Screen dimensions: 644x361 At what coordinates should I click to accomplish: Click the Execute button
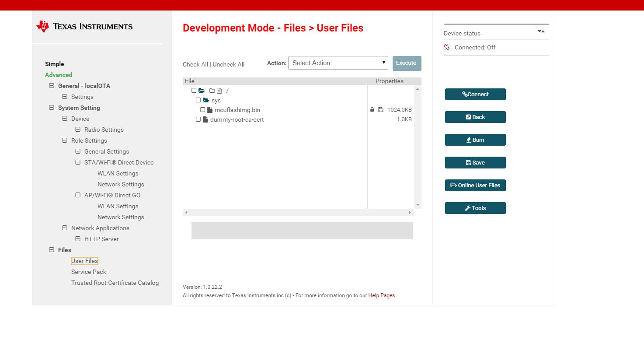pyautogui.click(x=407, y=63)
